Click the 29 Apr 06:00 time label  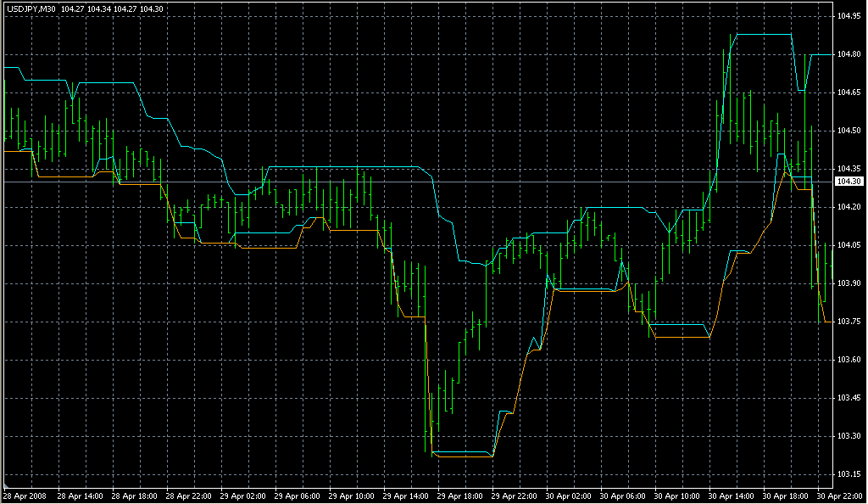point(297,496)
